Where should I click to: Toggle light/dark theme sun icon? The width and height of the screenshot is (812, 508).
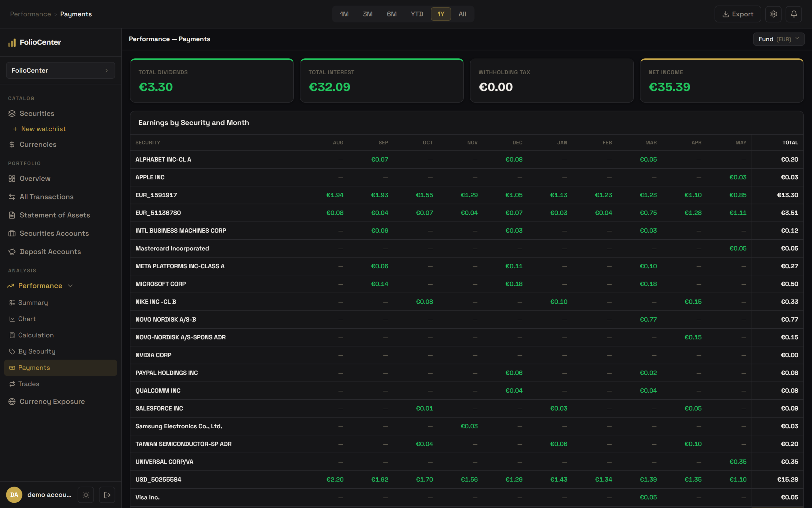86,495
